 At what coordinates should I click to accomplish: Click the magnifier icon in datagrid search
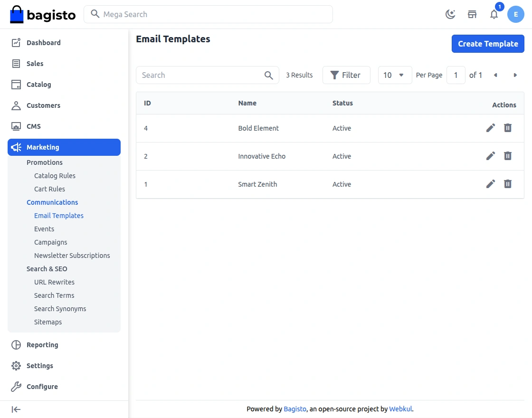click(268, 75)
